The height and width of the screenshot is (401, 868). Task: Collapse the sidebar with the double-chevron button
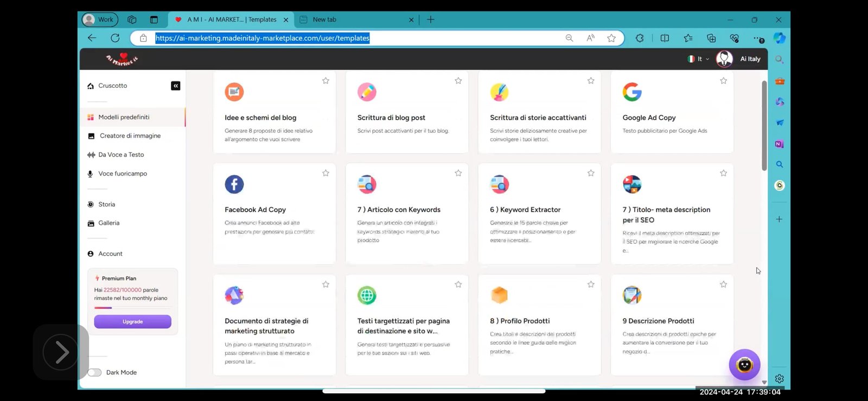176,86
